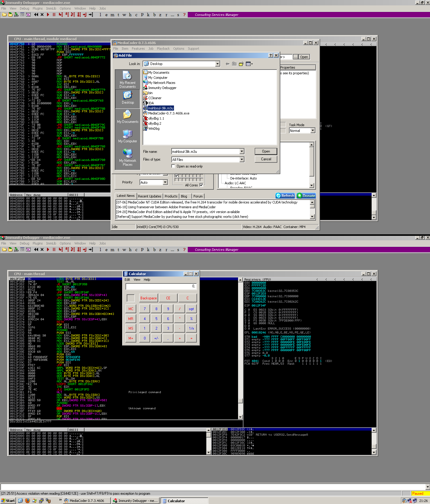Image resolution: width=430 pixels, height=504 pixels.
Task: Launch Firefox from the quick launch bar
Action: pos(28,500)
